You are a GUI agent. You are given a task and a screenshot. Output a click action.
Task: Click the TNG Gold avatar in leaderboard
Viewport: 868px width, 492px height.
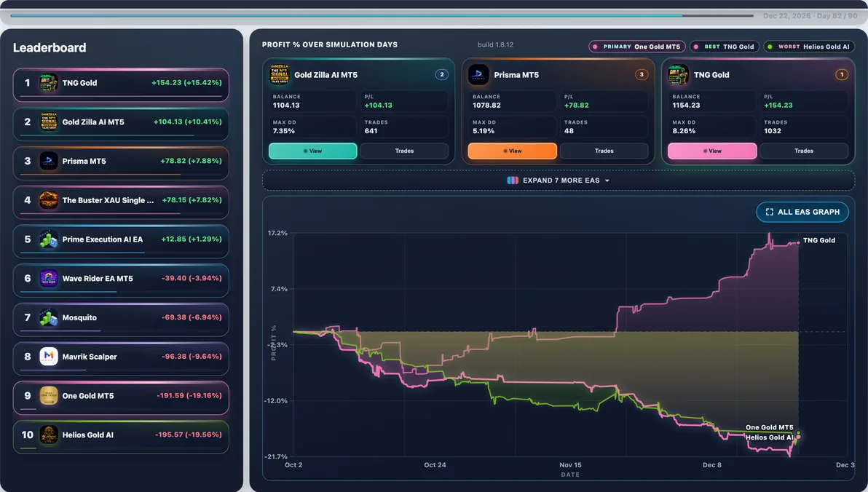pos(49,83)
